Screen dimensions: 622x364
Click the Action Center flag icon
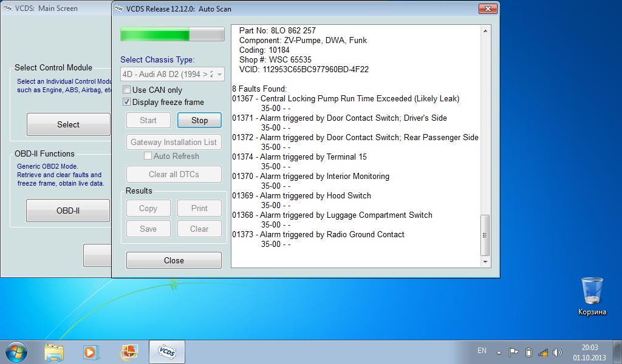coord(513,352)
